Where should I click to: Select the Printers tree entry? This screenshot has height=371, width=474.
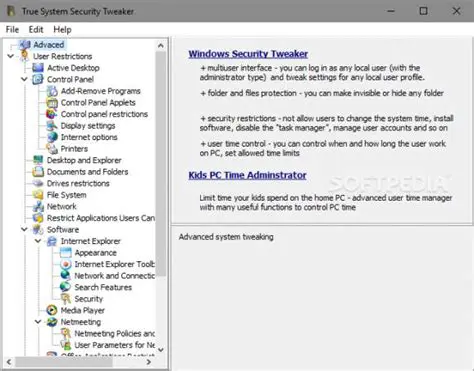click(74, 149)
